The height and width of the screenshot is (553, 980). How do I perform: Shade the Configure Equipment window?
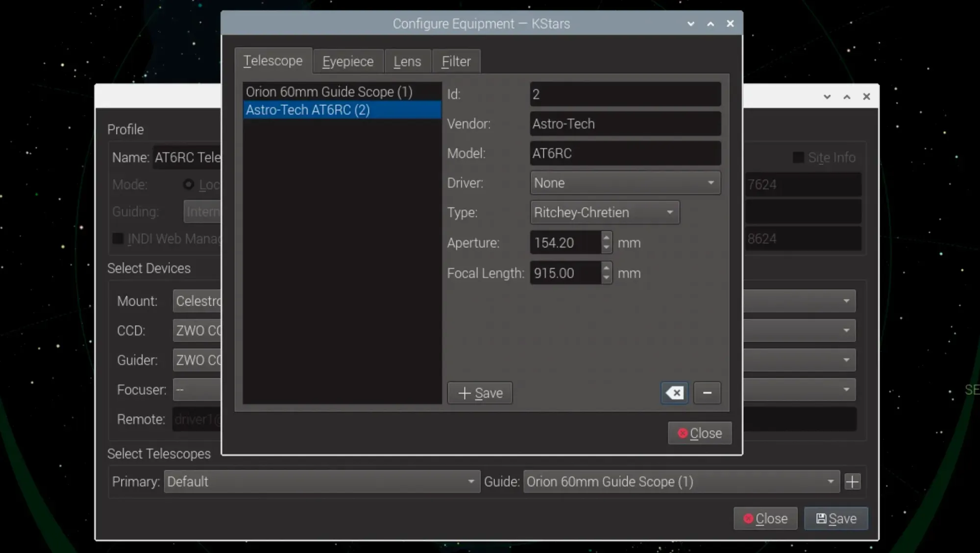pos(690,24)
